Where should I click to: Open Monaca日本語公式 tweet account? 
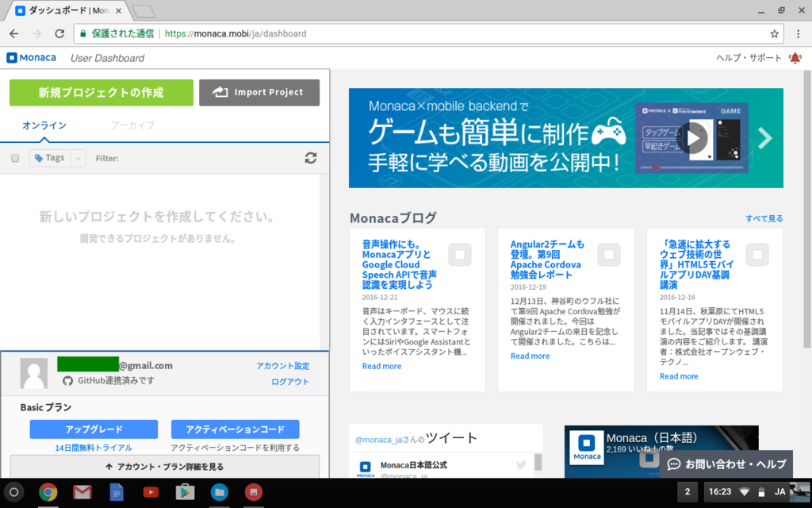[414, 465]
